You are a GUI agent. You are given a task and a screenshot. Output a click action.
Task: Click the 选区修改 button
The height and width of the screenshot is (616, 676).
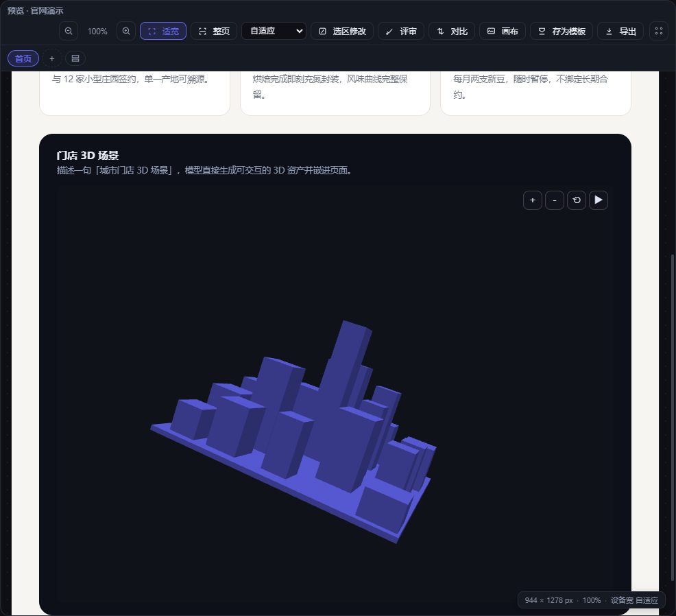tap(343, 31)
